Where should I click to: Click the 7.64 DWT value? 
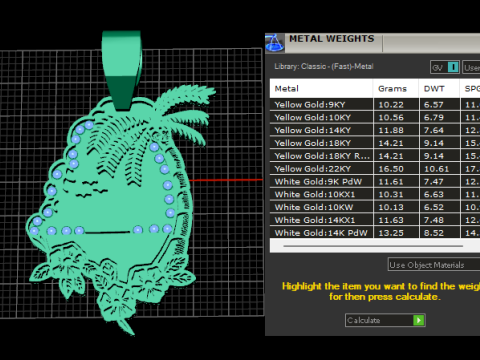click(434, 130)
